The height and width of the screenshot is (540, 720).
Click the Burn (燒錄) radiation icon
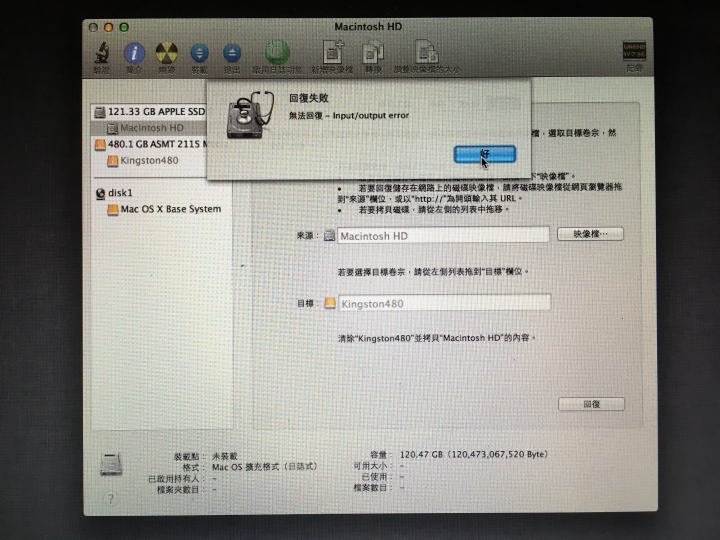[167, 53]
